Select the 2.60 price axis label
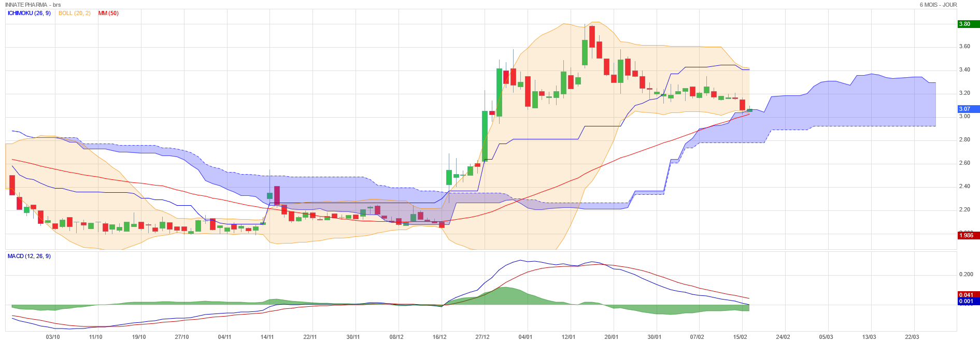Viewport: 980px width, 342px height. point(964,163)
